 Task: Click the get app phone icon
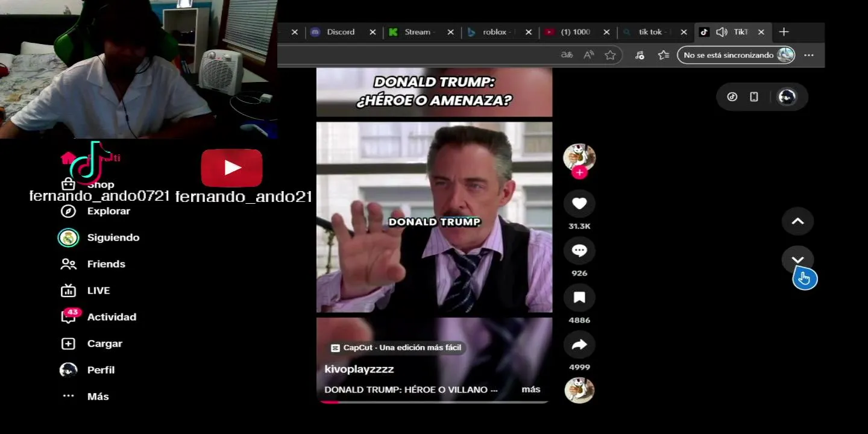pos(753,96)
